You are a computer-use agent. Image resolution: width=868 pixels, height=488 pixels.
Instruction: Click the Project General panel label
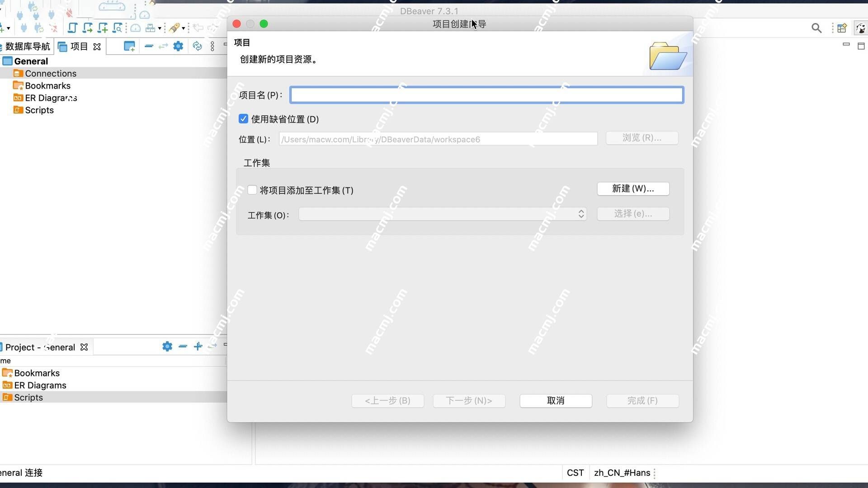pos(39,347)
